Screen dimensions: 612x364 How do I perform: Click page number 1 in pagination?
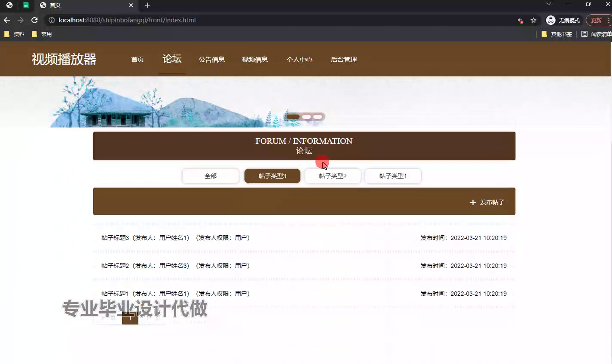point(130,318)
